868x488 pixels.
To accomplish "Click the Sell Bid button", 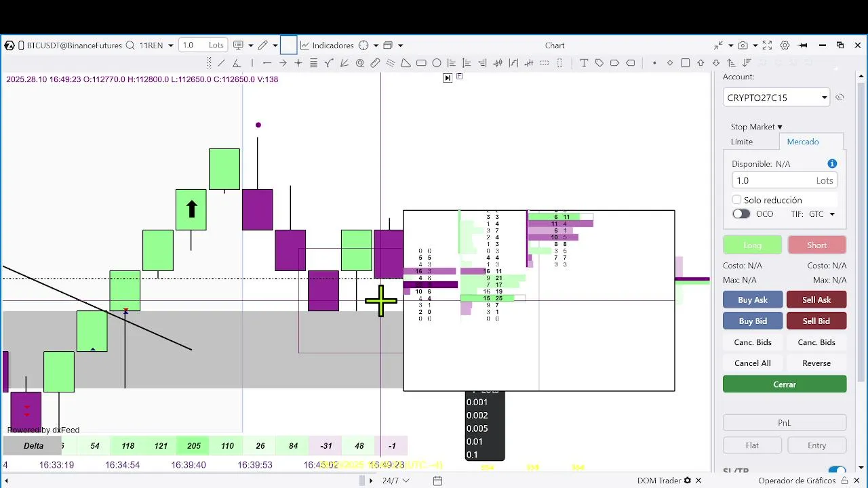I will [x=816, y=321].
